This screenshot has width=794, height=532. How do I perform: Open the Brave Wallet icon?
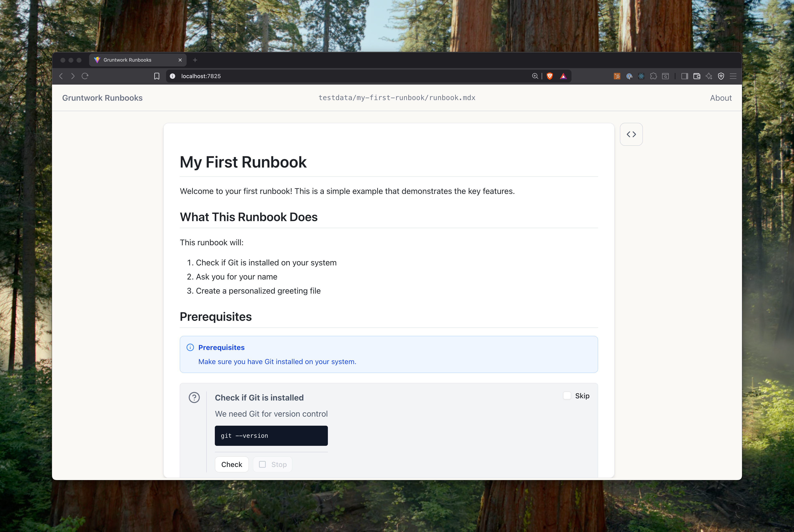[697, 76]
